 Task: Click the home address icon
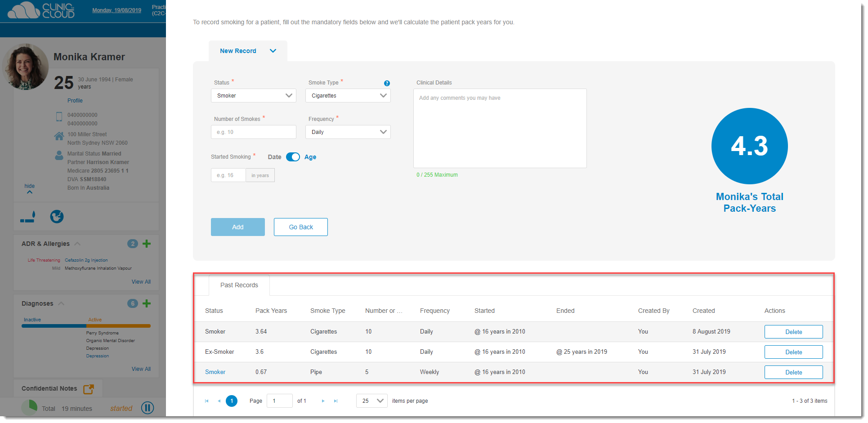[59, 136]
